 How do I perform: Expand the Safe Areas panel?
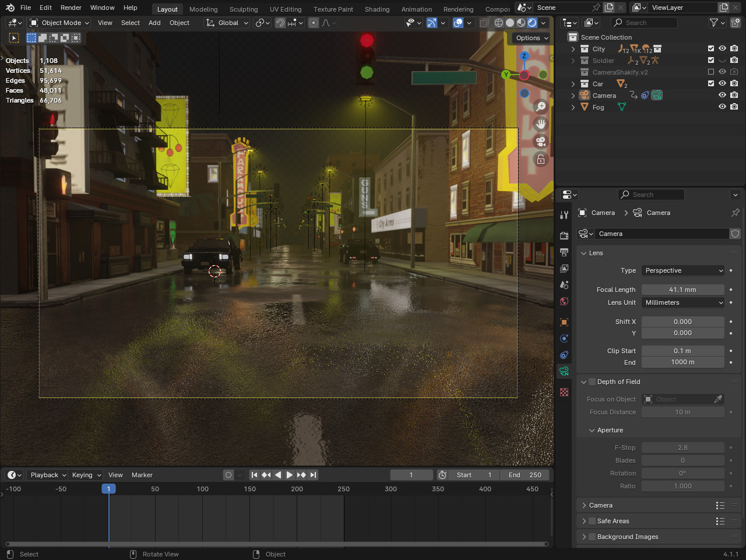pyautogui.click(x=584, y=521)
